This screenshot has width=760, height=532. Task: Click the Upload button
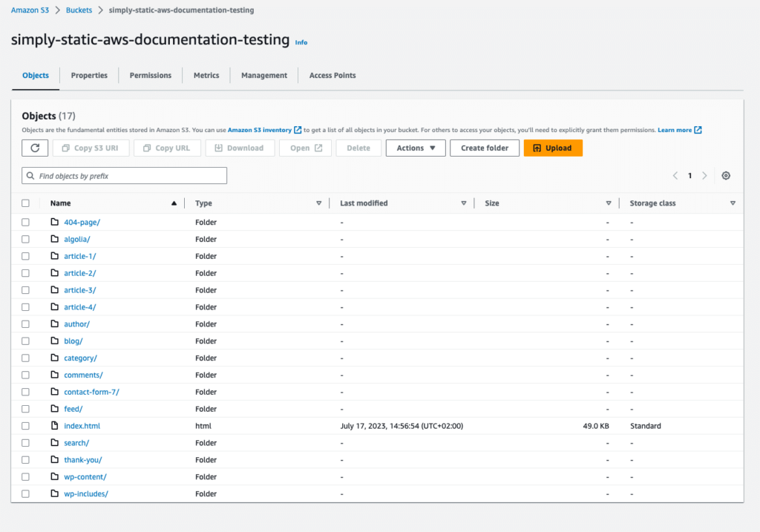(553, 148)
